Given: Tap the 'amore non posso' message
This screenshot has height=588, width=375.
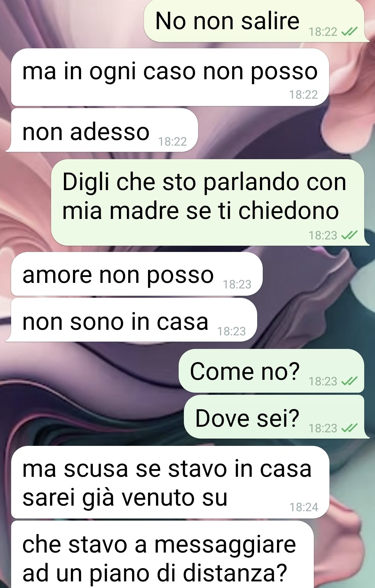Looking at the screenshot, I should coord(137,274).
